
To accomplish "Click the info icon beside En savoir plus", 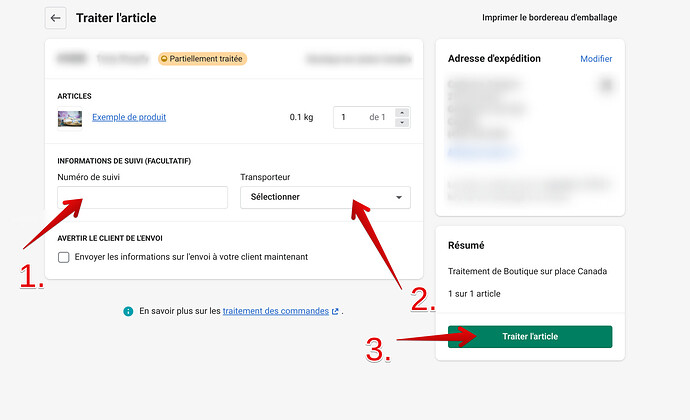I will pos(128,312).
